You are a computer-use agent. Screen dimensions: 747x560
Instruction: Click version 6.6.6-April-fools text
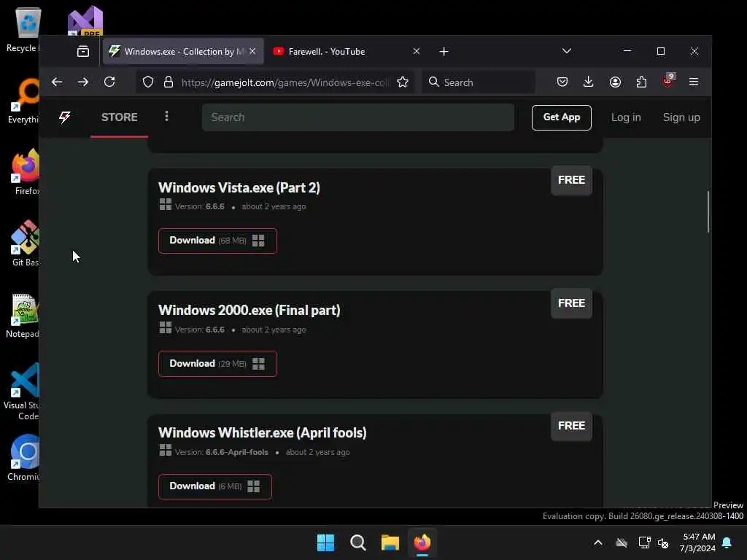tap(237, 452)
